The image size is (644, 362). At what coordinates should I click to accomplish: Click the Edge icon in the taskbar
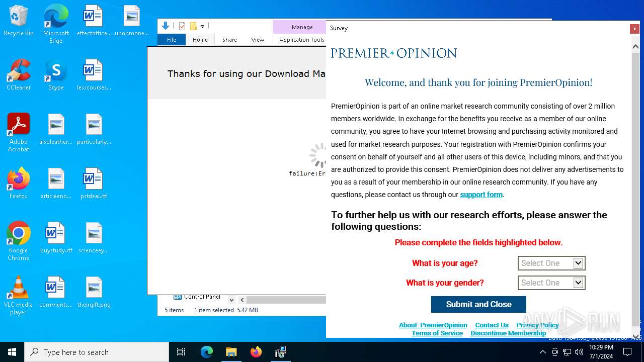207,352
